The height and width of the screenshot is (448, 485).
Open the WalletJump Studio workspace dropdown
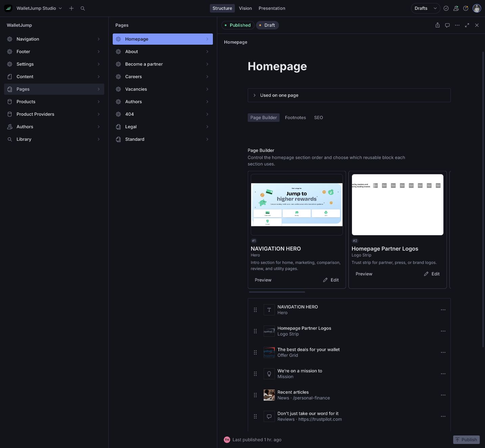[39, 8]
